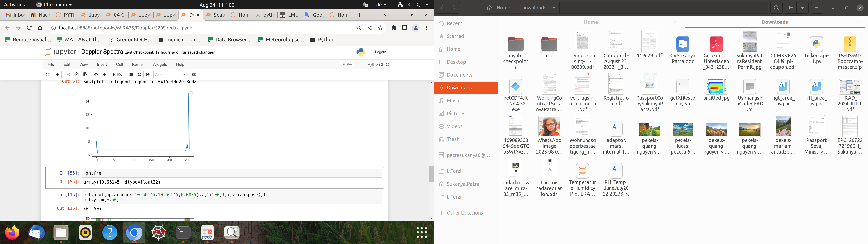Toggle the Trusted notebook indicator
Image resolution: width=868 pixels, height=244 pixels.
click(x=347, y=64)
